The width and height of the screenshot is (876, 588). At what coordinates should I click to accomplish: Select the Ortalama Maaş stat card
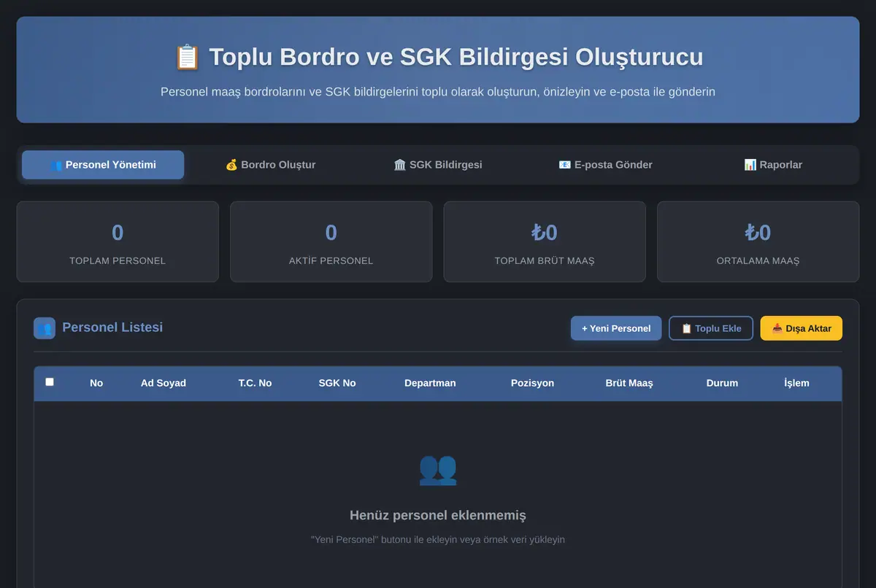click(758, 241)
